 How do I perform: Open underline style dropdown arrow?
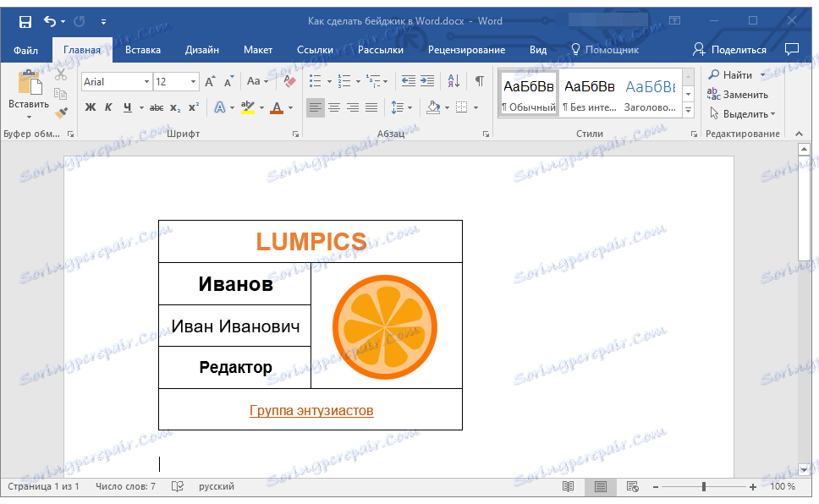coord(141,108)
